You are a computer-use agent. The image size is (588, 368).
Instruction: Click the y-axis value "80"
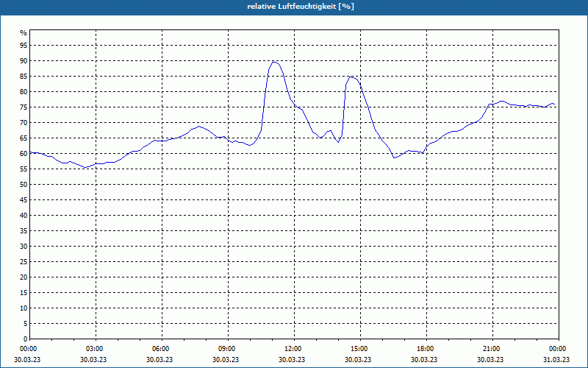(x=24, y=91)
